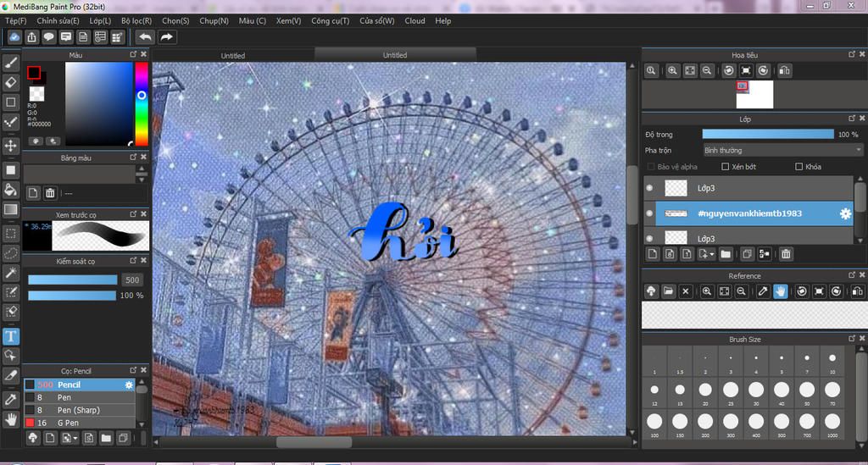Screen dimensions: 868x465
Task: Open the Pha trộn blend mode dropdown
Action: point(782,151)
